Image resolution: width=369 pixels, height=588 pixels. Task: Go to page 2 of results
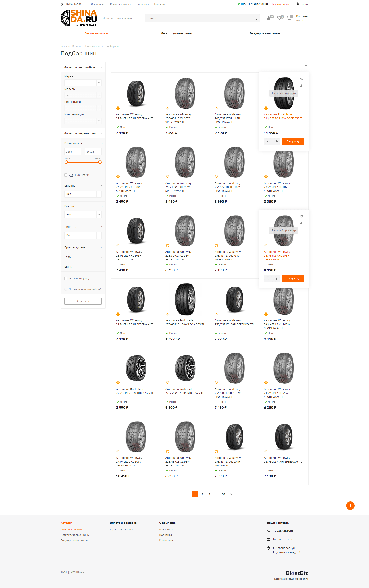(202, 494)
